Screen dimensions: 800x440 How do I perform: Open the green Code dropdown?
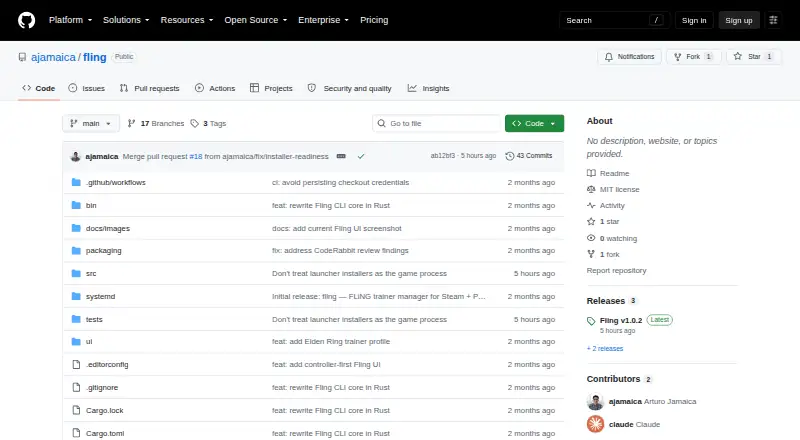[534, 124]
